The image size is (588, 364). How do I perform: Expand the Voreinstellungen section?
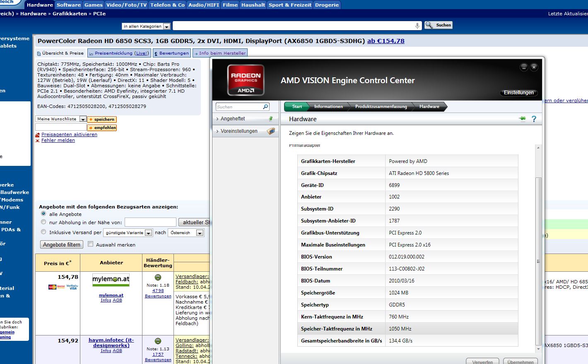(x=239, y=131)
